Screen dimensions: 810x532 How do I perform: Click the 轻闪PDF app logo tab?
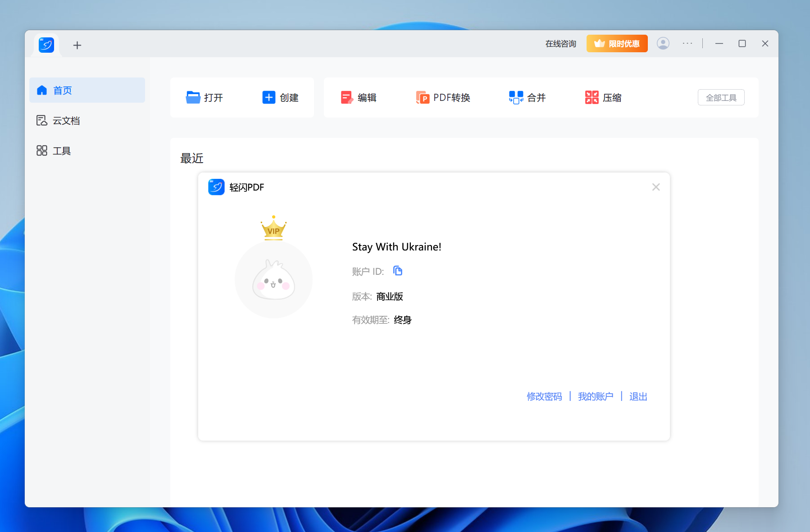(46, 45)
